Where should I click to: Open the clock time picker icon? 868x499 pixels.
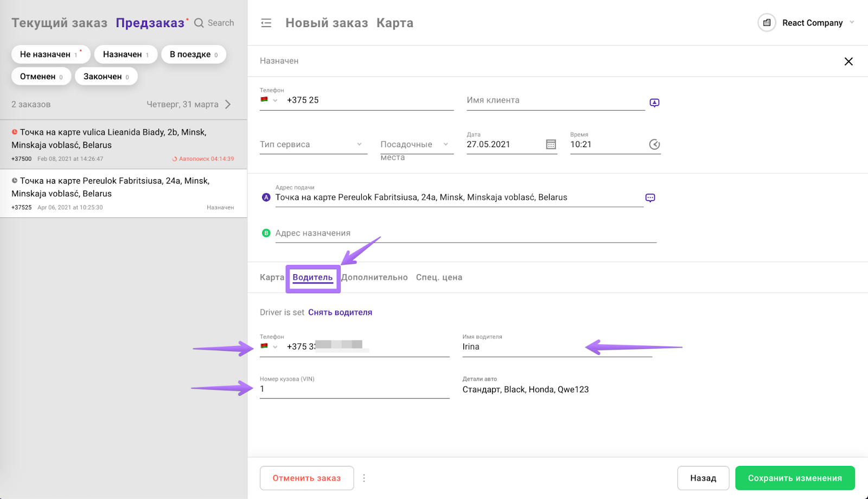point(654,144)
